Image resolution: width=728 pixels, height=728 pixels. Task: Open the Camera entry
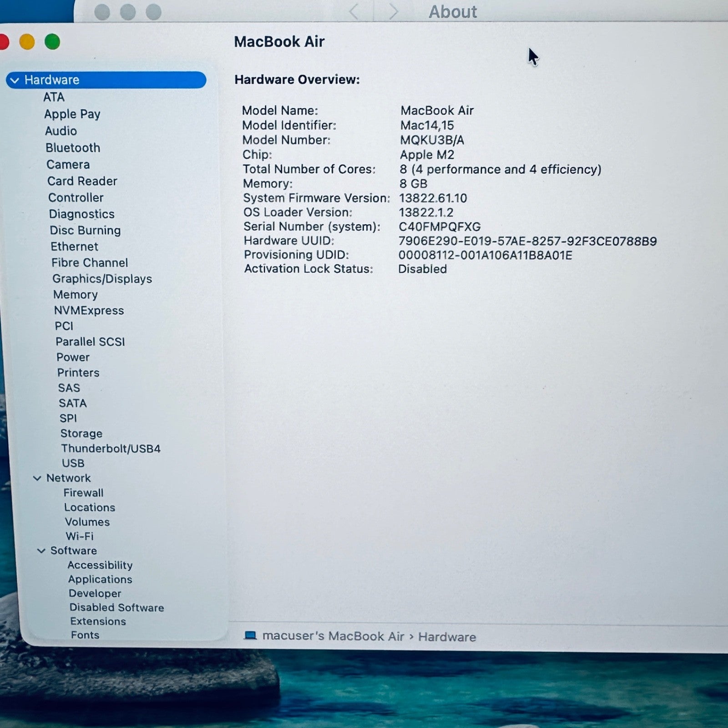pos(68,165)
